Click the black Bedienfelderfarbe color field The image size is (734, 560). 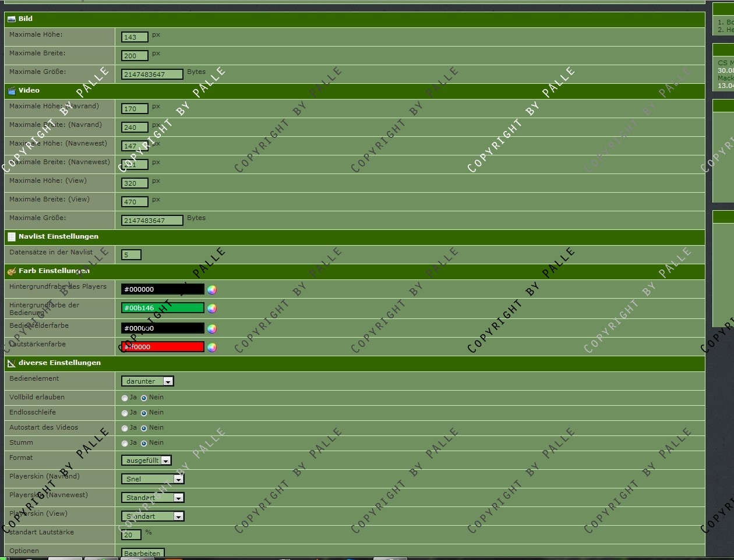tap(163, 328)
